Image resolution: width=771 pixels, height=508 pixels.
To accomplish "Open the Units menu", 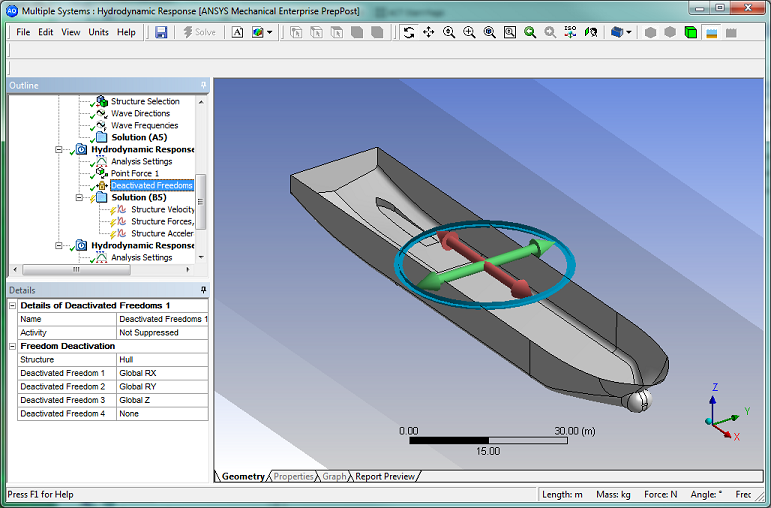I will coord(99,32).
